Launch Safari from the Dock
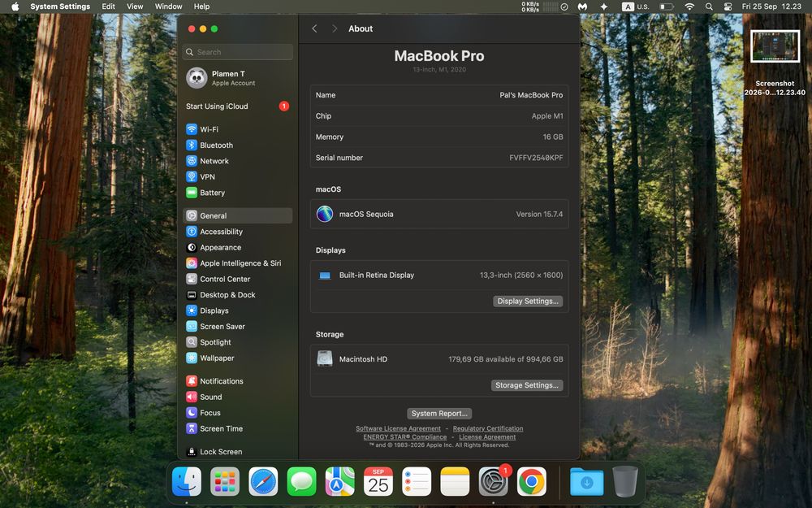 [263, 481]
